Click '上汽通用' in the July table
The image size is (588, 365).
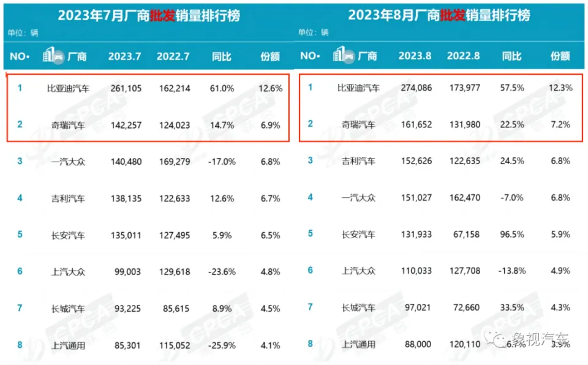pyautogui.click(x=68, y=345)
